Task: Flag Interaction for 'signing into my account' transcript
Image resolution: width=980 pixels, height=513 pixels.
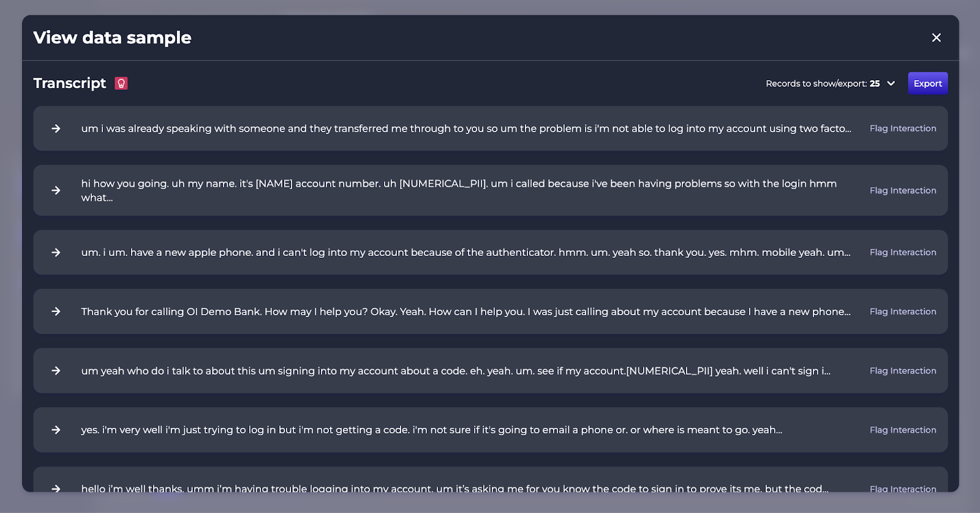Action: pyautogui.click(x=902, y=371)
